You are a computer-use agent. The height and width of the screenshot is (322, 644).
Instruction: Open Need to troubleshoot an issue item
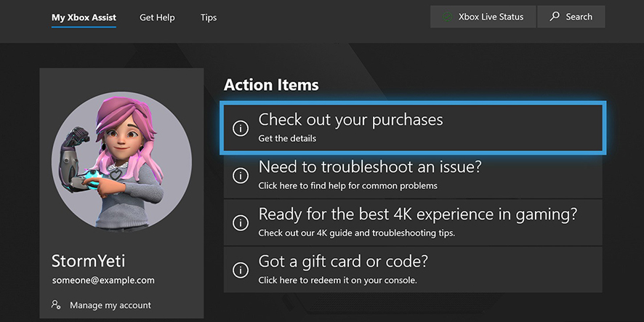(x=413, y=175)
